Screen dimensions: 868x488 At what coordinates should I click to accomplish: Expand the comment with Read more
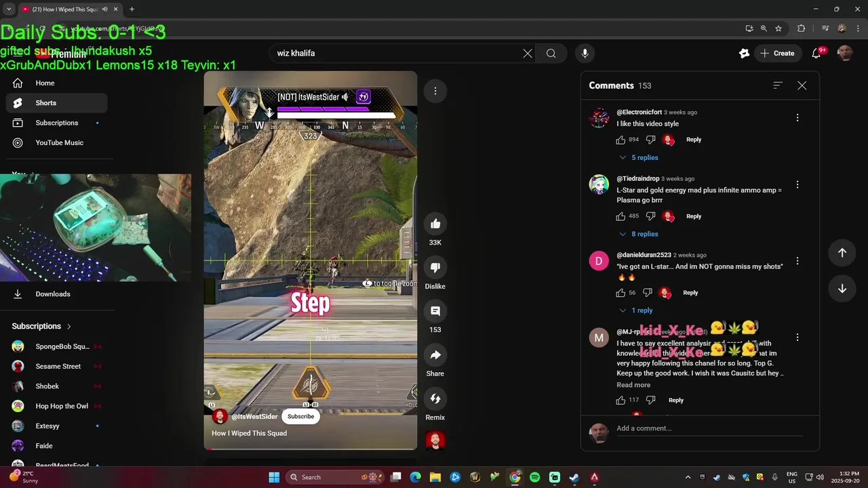(x=633, y=385)
